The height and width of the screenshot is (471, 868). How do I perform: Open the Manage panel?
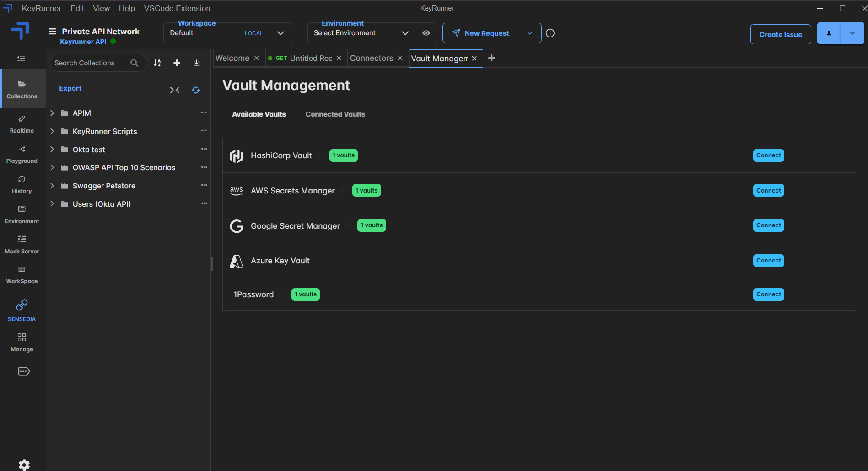coord(22,343)
